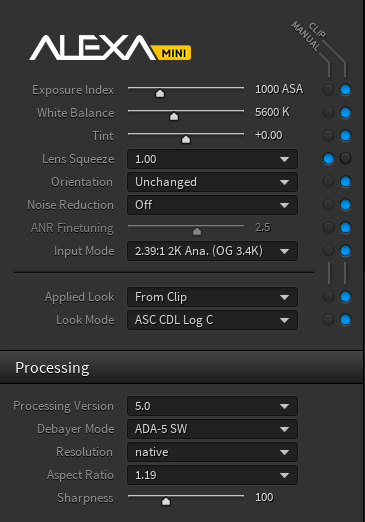Open the Resolution dropdown showing native
Screen dimensions: 365x522
click(212, 452)
